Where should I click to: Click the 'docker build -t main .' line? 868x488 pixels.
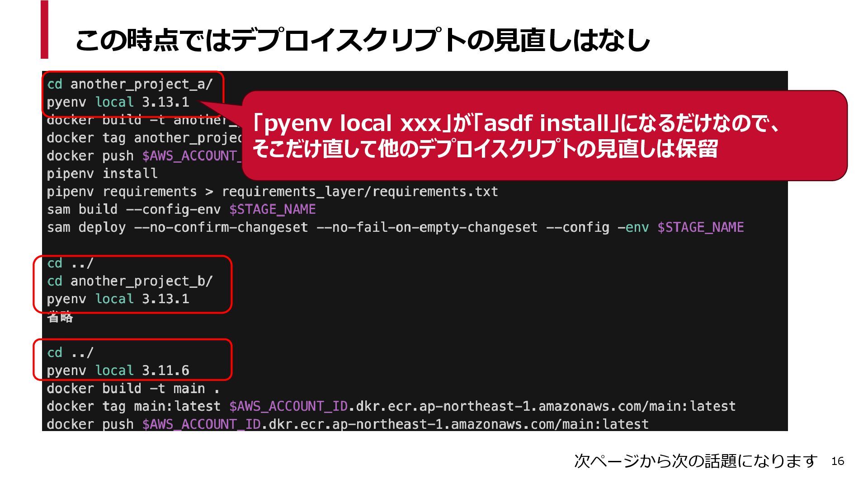tap(133, 389)
